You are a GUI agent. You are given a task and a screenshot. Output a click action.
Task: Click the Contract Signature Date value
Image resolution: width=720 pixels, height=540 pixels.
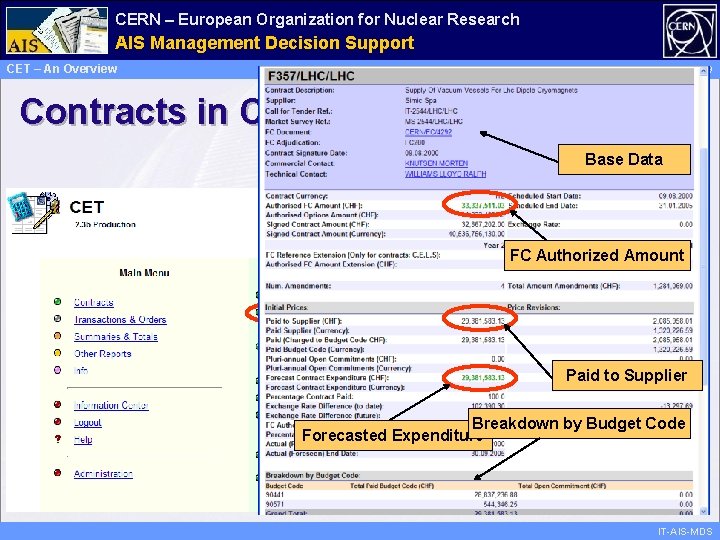(422, 152)
